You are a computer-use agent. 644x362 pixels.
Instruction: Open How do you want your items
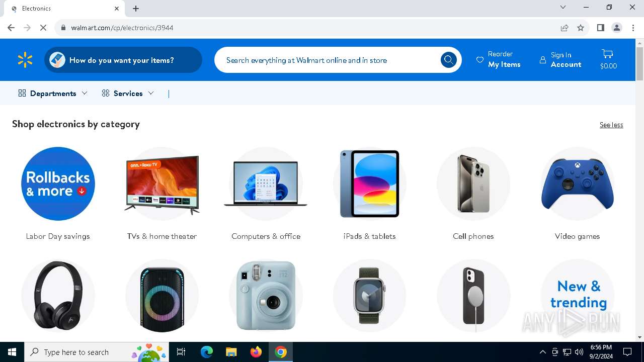pos(123,60)
